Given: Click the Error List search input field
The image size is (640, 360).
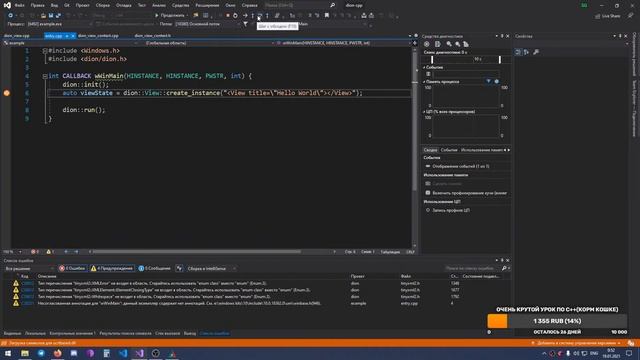Looking at the screenshot, I should pos(472,268).
